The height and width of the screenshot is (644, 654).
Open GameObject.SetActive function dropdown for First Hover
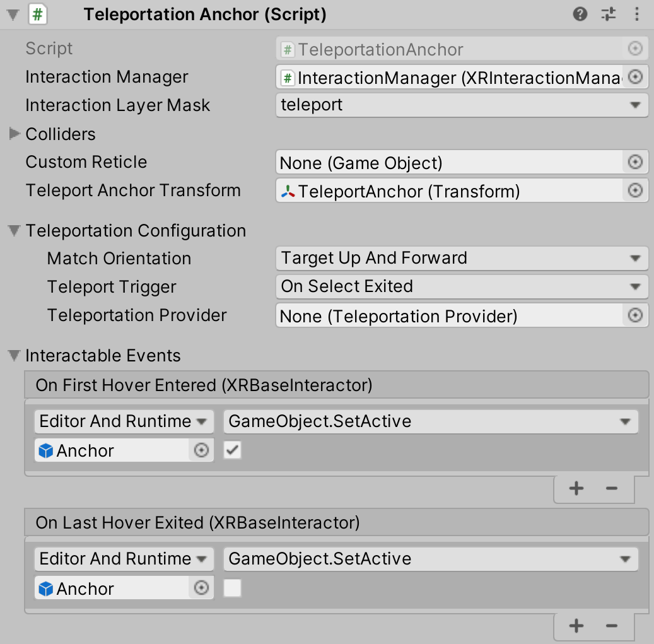coord(430,421)
